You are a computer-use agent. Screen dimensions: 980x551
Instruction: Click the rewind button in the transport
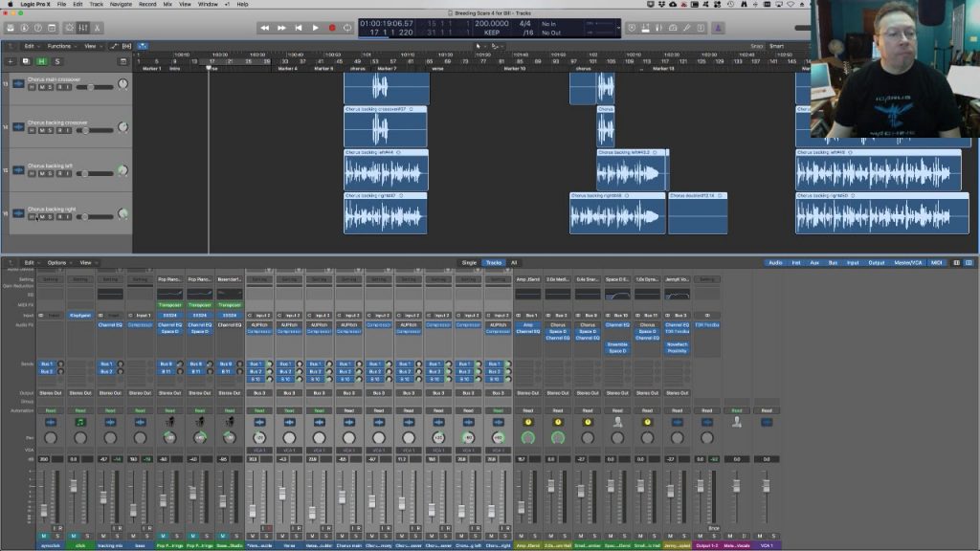click(265, 28)
